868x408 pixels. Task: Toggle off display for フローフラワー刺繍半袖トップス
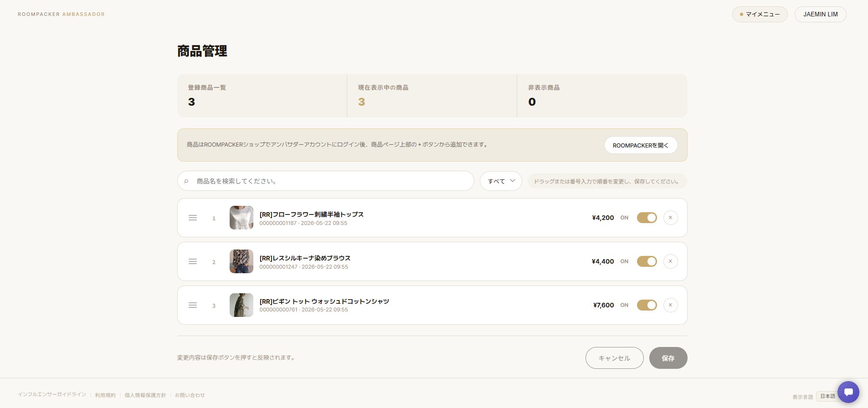(x=647, y=218)
